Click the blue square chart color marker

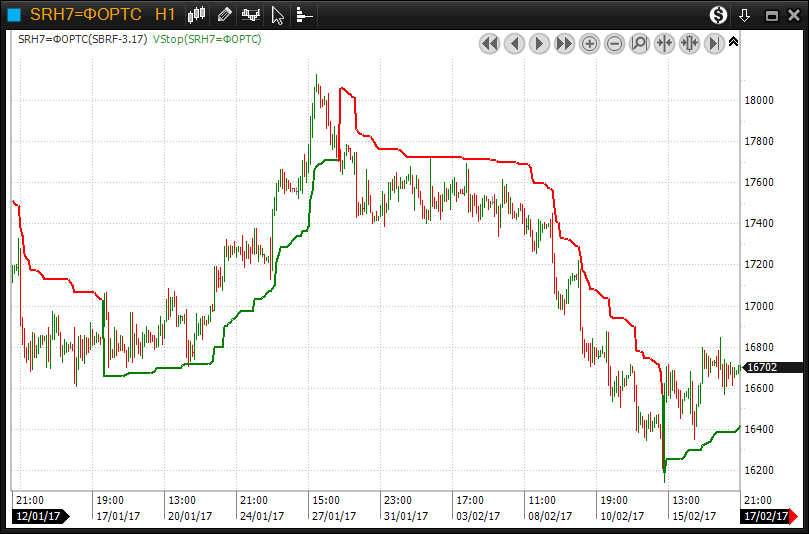(14, 14)
